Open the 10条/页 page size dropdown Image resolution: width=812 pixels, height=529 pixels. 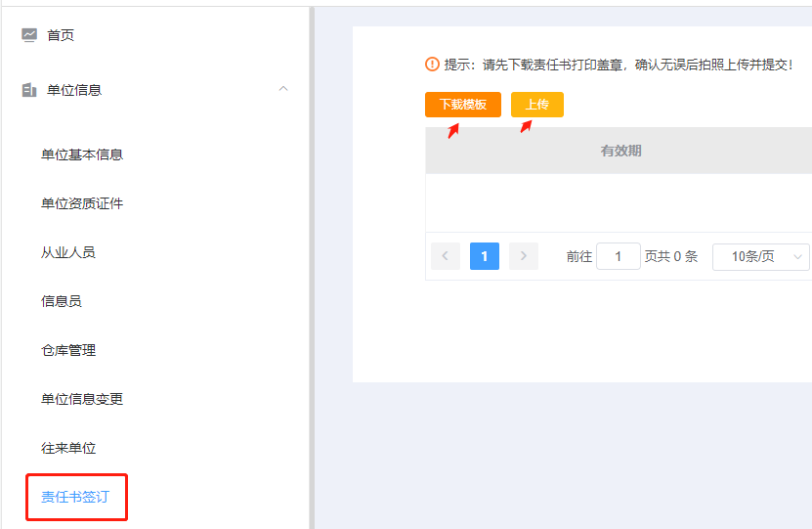(x=760, y=256)
